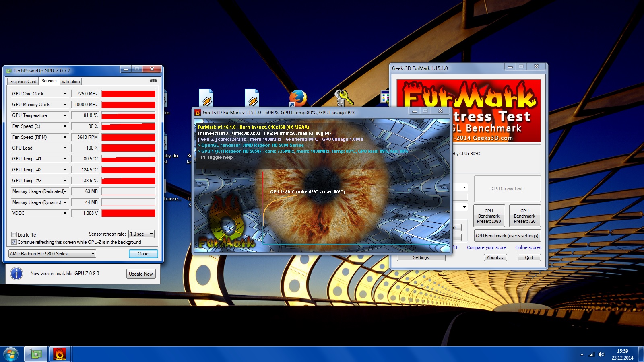Expand the GPU Core Clock sensor dropdown
Viewport: 644px width, 362px height.
(x=65, y=94)
